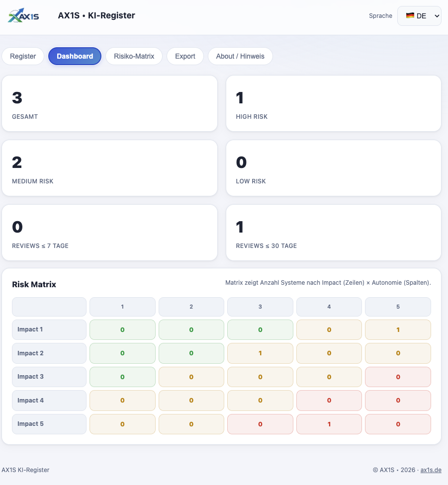Click the MEDIUM RISK card showing 2

(x=109, y=167)
